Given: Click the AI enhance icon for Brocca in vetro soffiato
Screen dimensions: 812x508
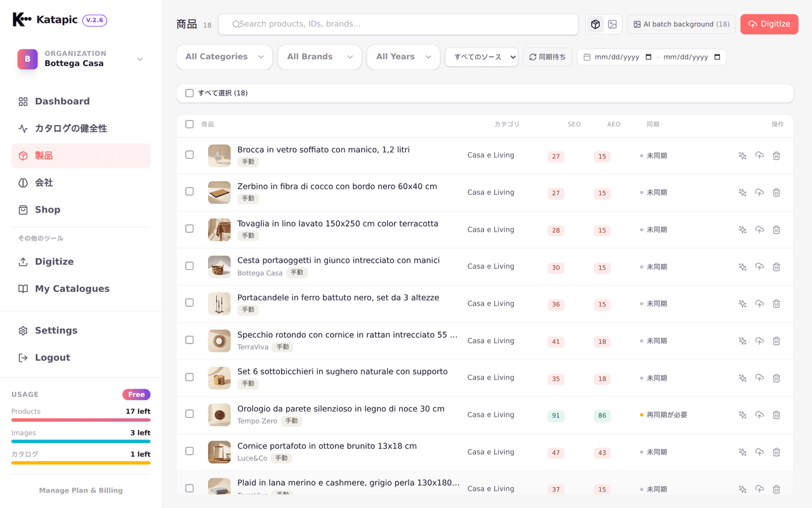Looking at the screenshot, I should pyautogui.click(x=742, y=156).
